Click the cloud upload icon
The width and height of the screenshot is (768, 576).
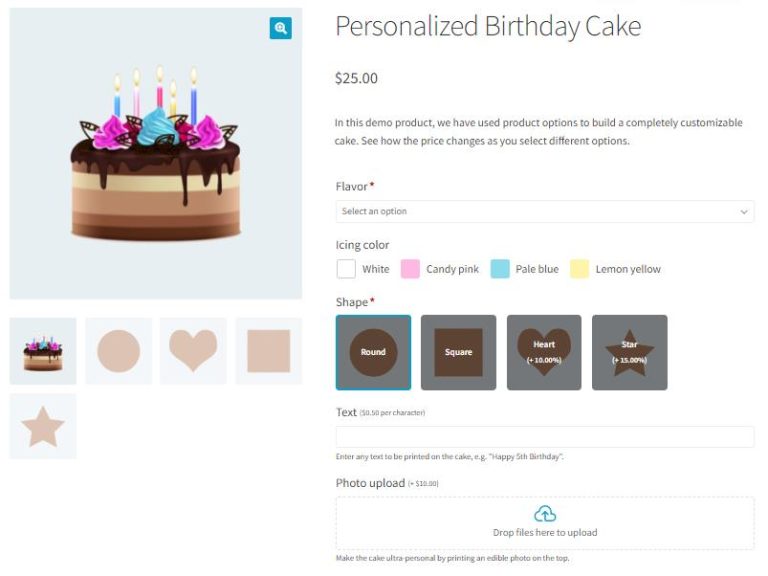point(545,514)
